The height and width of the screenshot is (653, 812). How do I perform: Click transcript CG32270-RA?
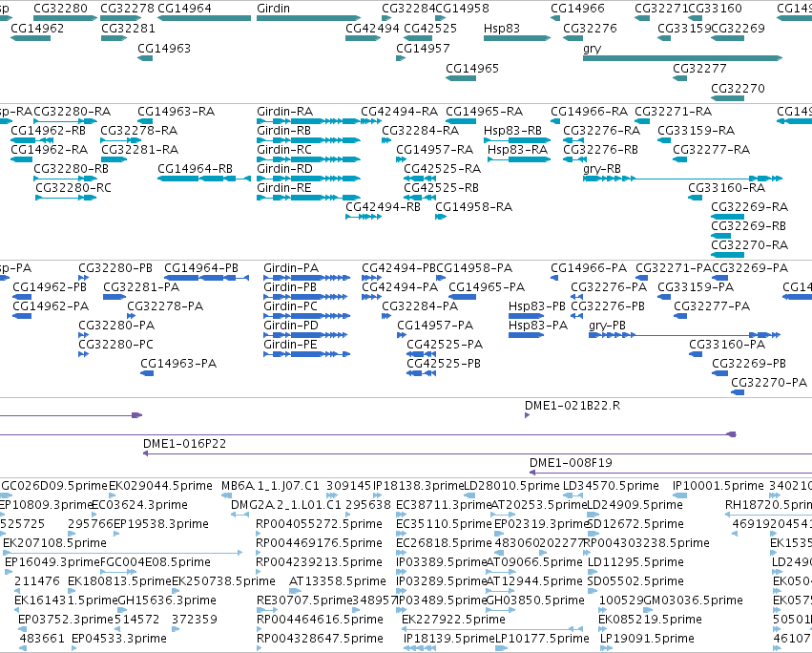[x=749, y=245]
